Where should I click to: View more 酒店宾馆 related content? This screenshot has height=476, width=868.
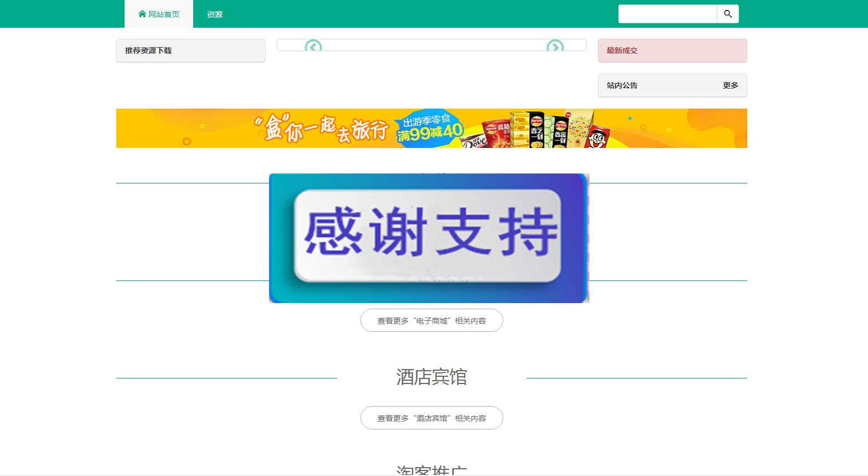431,418
